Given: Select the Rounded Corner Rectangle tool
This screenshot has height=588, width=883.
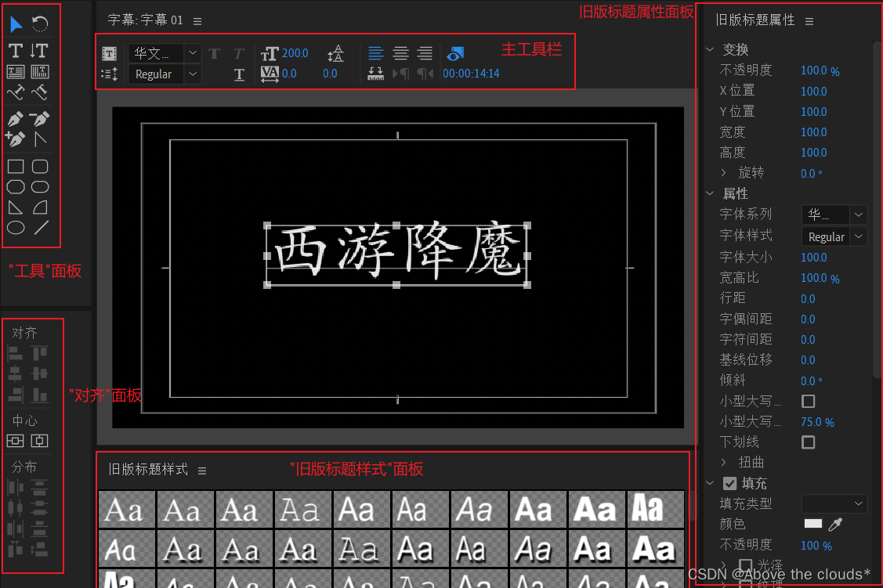Looking at the screenshot, I should tap(40, 167).
